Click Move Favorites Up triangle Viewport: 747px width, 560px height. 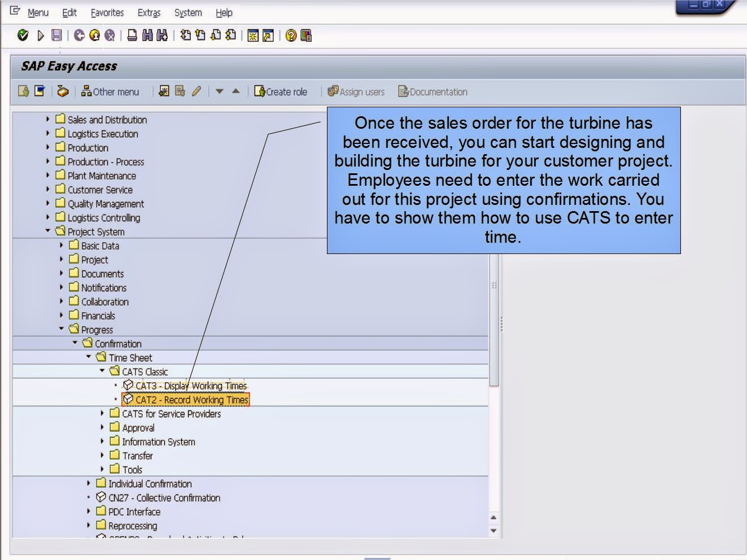point(236,91)
